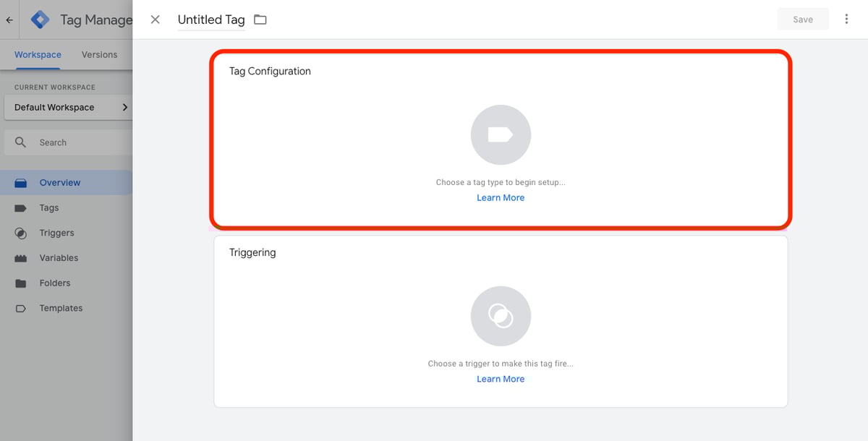Open Overview in the sidebar

pos(66,182)
